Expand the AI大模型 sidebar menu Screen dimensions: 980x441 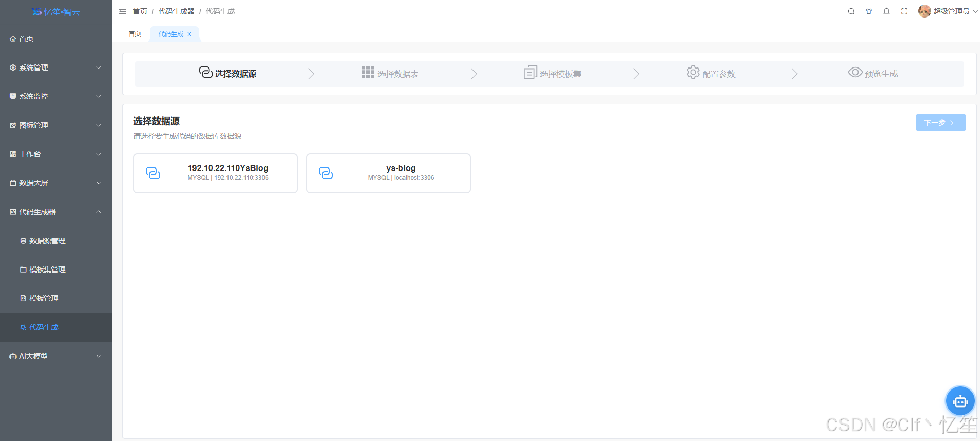(56, 356)
